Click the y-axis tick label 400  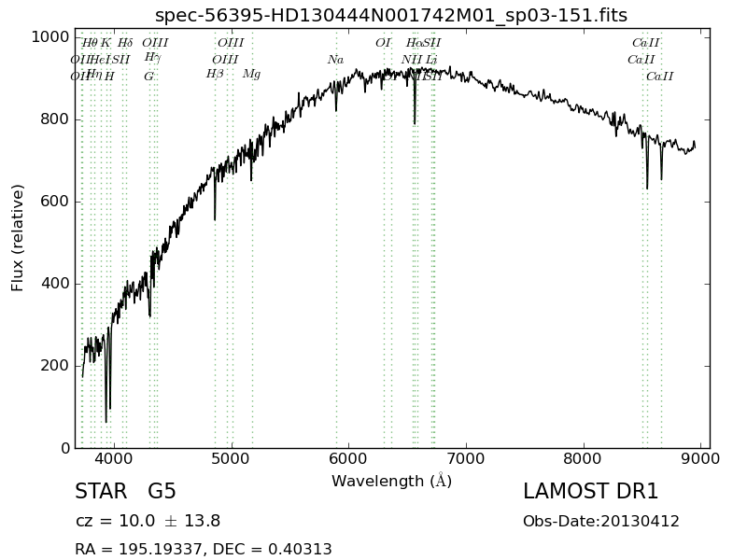55,284
